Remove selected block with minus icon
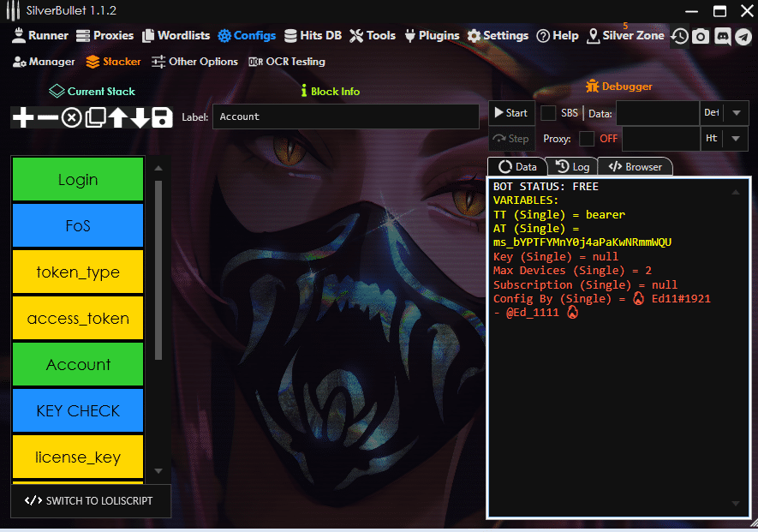Viewport: 758px width, 532px height. point(48,117)
